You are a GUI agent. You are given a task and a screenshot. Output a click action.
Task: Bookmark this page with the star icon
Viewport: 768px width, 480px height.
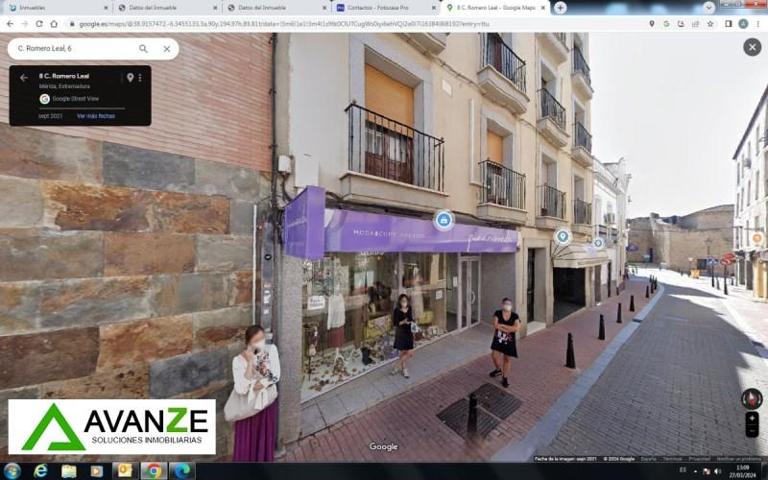(710, 24)
